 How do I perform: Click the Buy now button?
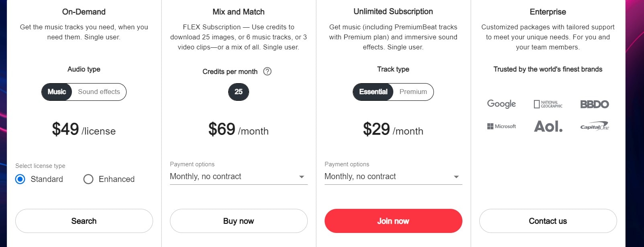click(x=239, y=221)
